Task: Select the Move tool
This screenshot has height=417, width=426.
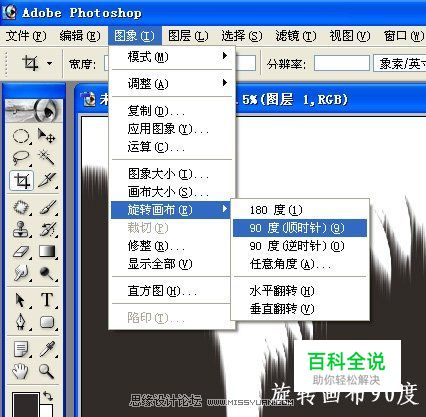Action: click(x=47, y=136)
